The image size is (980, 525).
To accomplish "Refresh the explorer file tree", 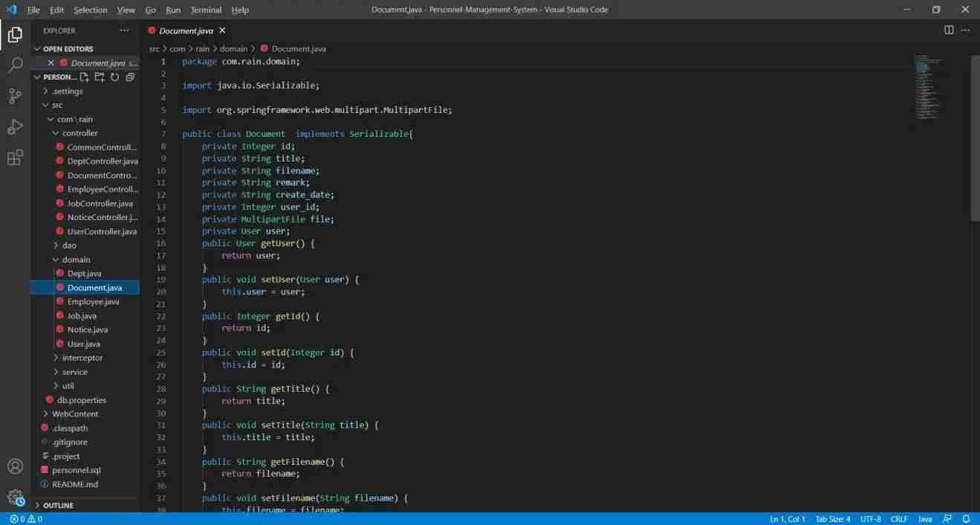I will point(114,77).
